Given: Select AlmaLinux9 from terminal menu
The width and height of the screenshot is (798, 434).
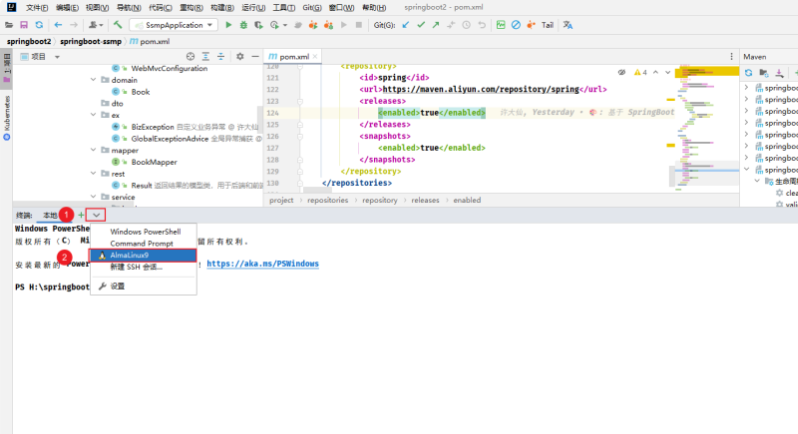Looking at the screenshot, I should (x=128, y=255).
